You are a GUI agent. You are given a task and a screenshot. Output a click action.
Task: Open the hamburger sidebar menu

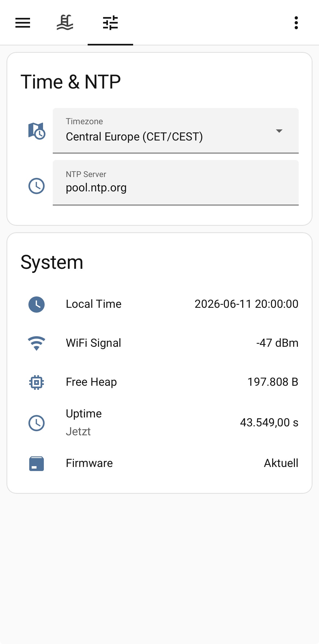23,23
